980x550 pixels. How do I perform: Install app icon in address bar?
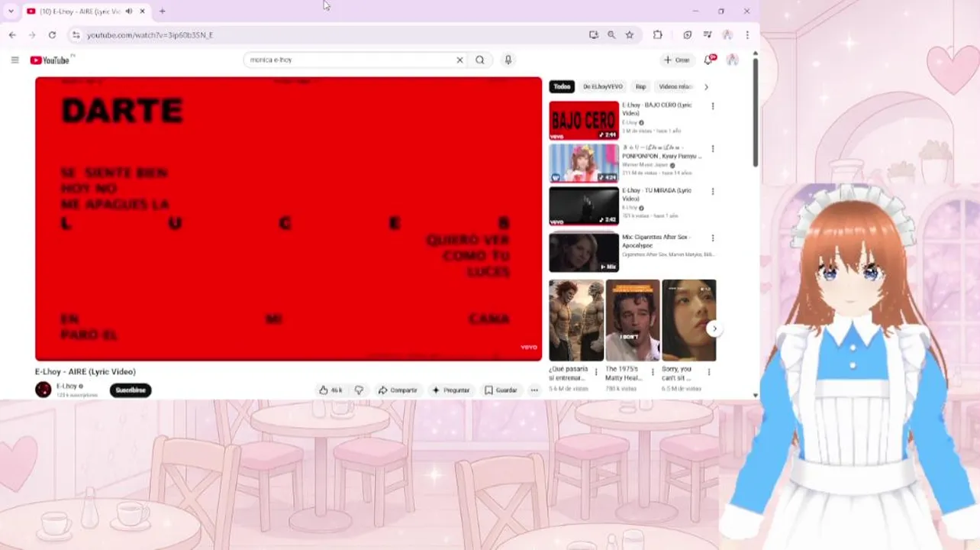tap(594, 35)
